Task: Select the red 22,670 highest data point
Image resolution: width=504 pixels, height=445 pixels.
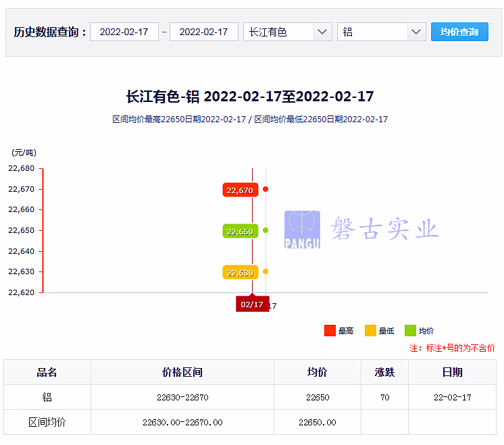Action: [x=266, y=189]
